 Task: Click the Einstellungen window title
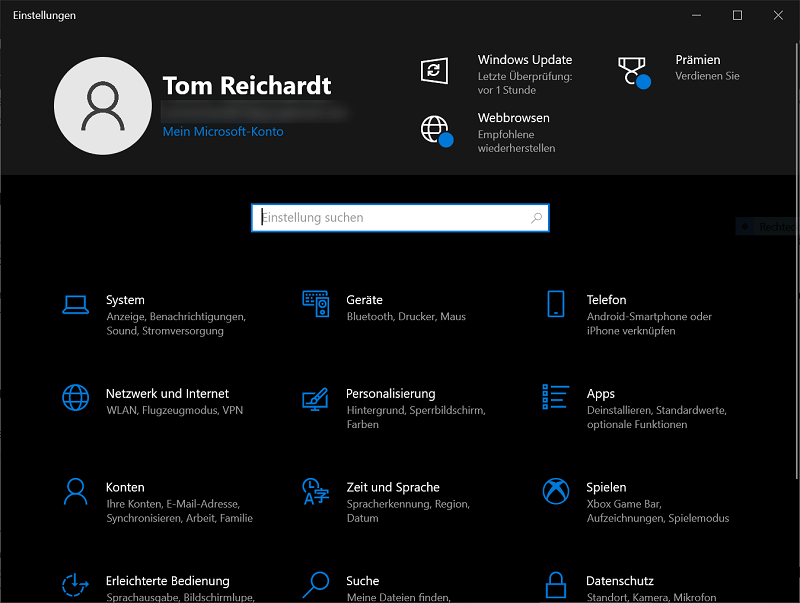point(44,15)
